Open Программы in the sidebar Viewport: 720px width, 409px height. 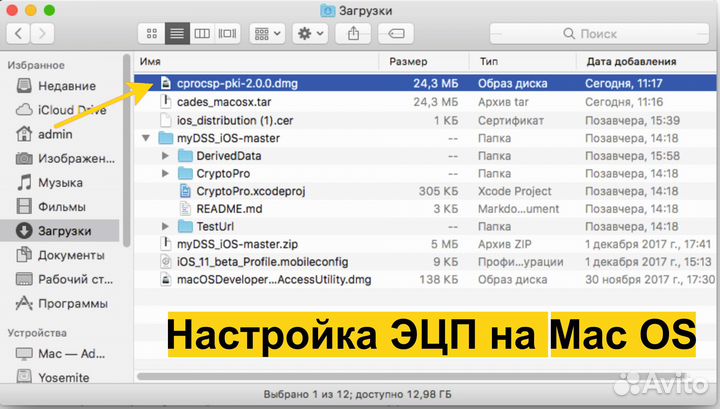[x=61, y=303]
